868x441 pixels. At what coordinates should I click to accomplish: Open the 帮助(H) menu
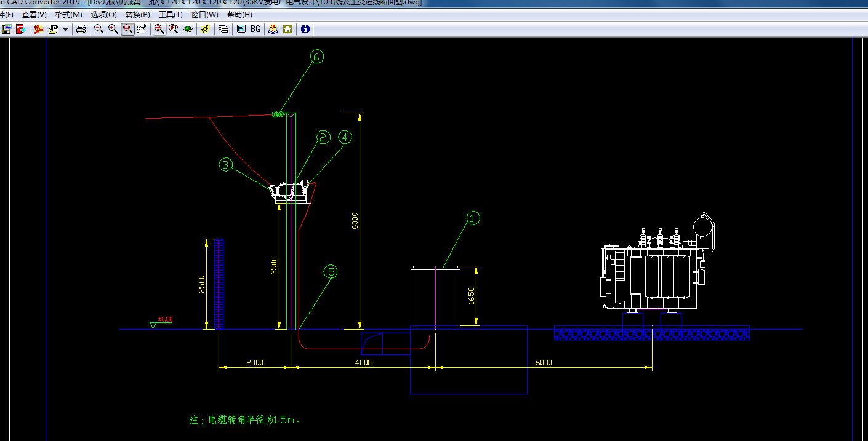point(239,14)
